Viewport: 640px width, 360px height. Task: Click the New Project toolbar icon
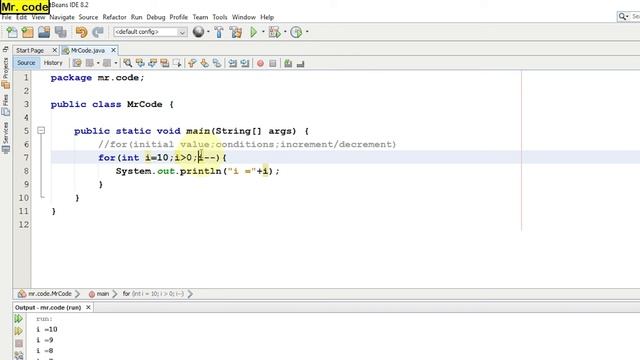click(27, 32)
